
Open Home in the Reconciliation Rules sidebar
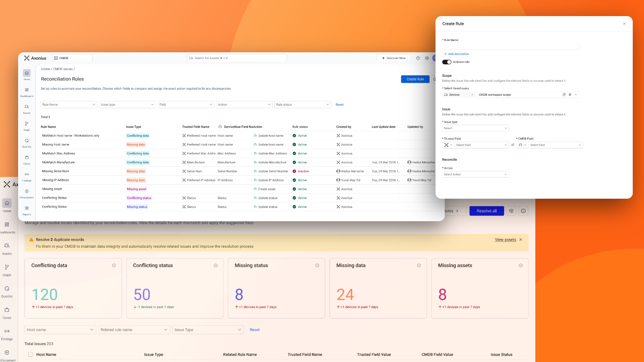coord(27,75)
